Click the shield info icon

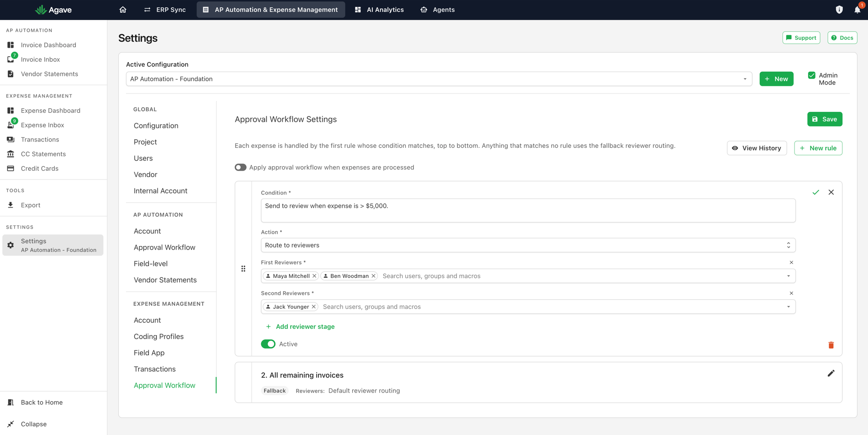click(x=839, y=10)
